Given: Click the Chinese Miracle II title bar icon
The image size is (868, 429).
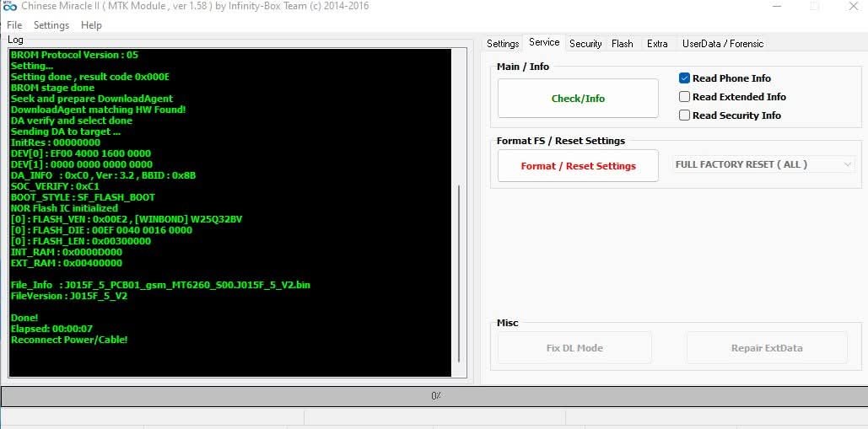Looking at the screenshot, I should [11, 7].
